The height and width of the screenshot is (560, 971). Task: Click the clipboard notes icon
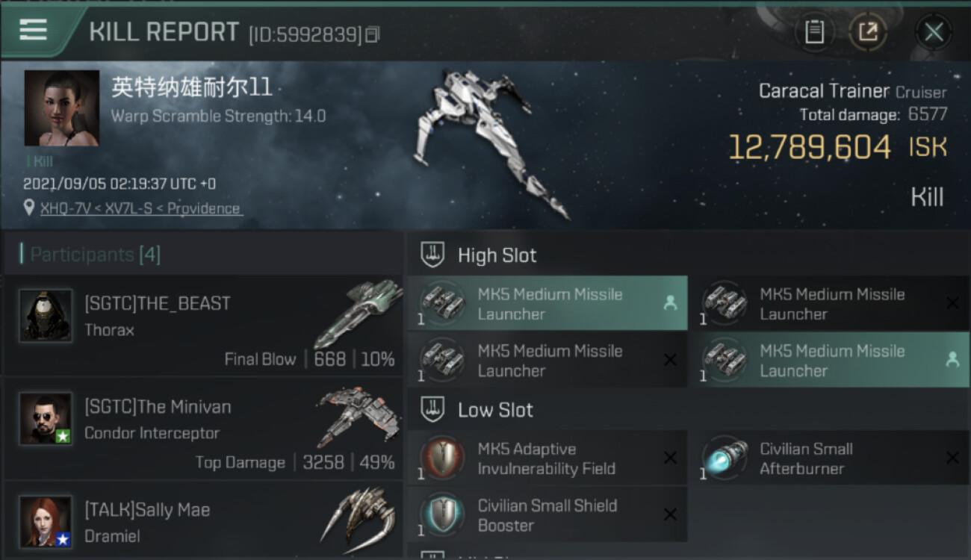pyautogui.click(x=814, y=32)
